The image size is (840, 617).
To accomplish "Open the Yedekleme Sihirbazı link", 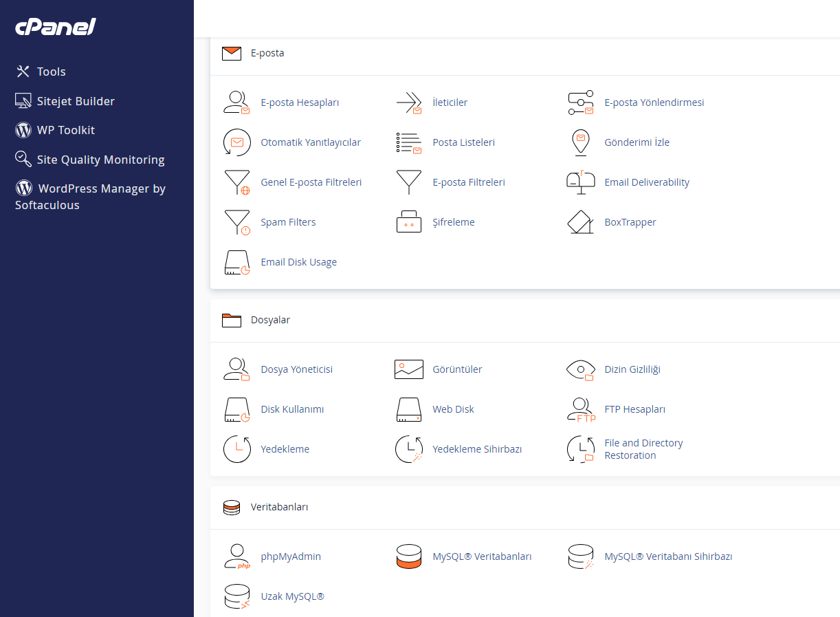I will click(x=478, y=449).
